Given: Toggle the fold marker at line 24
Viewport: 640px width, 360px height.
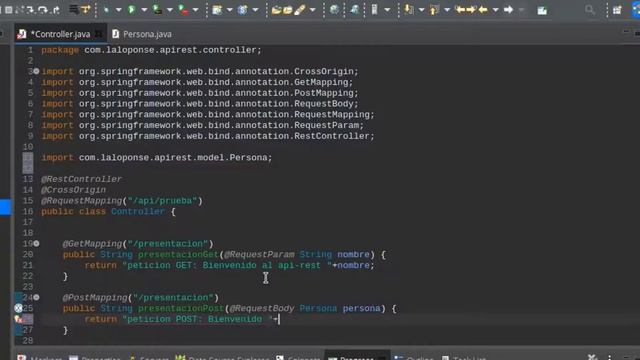Looking at the screenshot, I should tap(36, 298).
